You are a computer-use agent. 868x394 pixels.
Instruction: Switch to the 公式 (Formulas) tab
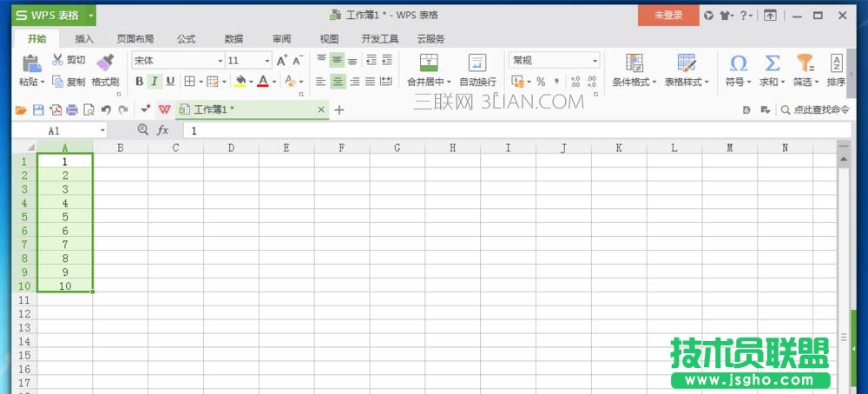pyautogui.click(x=186, y=39)
